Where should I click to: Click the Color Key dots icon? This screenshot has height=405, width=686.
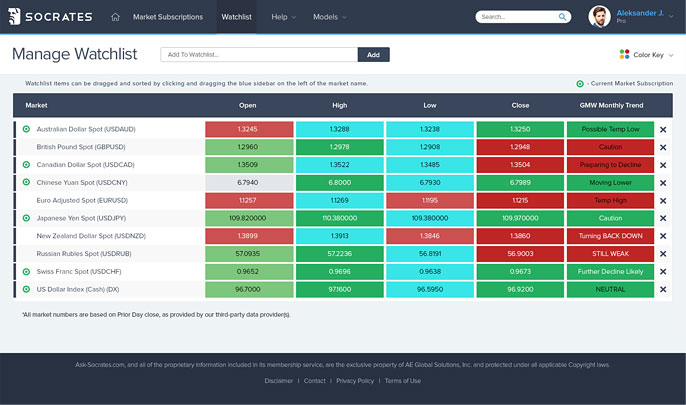pos(624,54)
